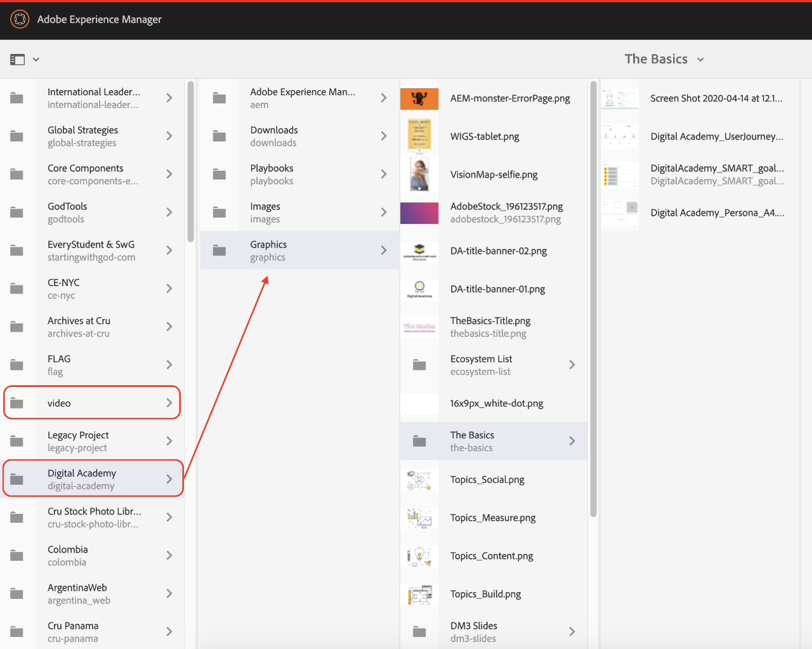Expand the Ecosystem List chevron
This screenshot has width=812, height=649.
[572, 365]
